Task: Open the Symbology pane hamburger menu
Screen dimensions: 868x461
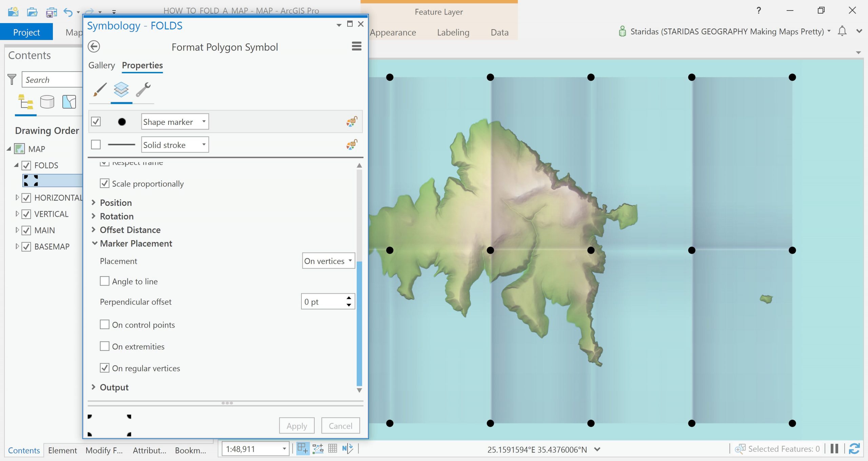Action: click(356, 46)
